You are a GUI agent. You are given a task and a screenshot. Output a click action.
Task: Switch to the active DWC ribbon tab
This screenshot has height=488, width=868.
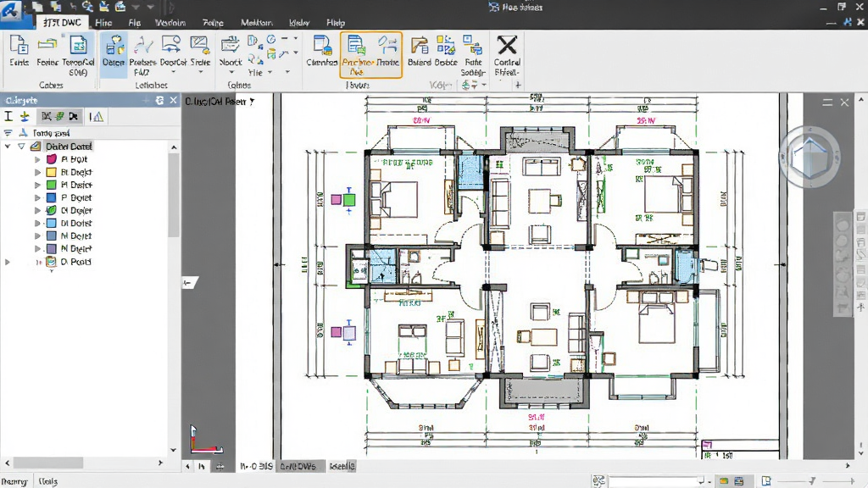click(x=62, y=23)
